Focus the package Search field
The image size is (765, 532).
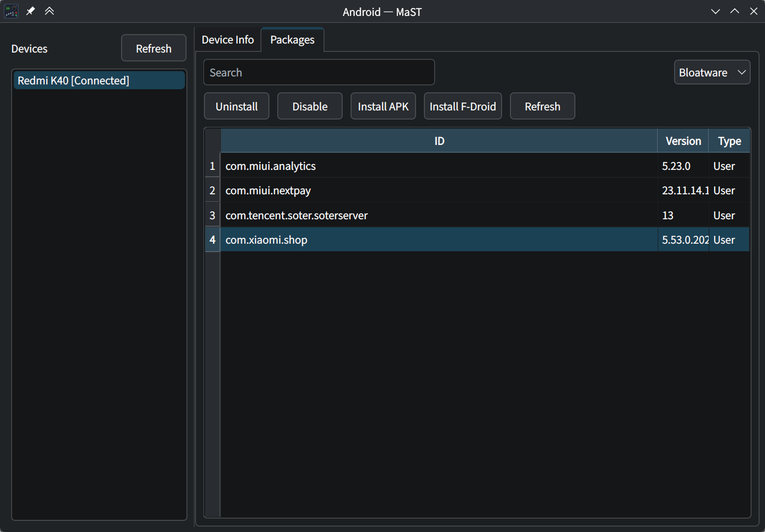[319, 72]
